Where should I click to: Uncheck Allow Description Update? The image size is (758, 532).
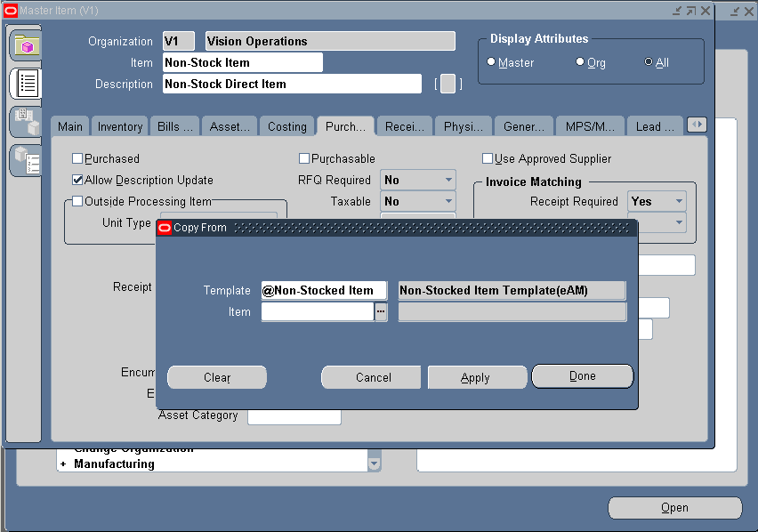click(77, 180)
